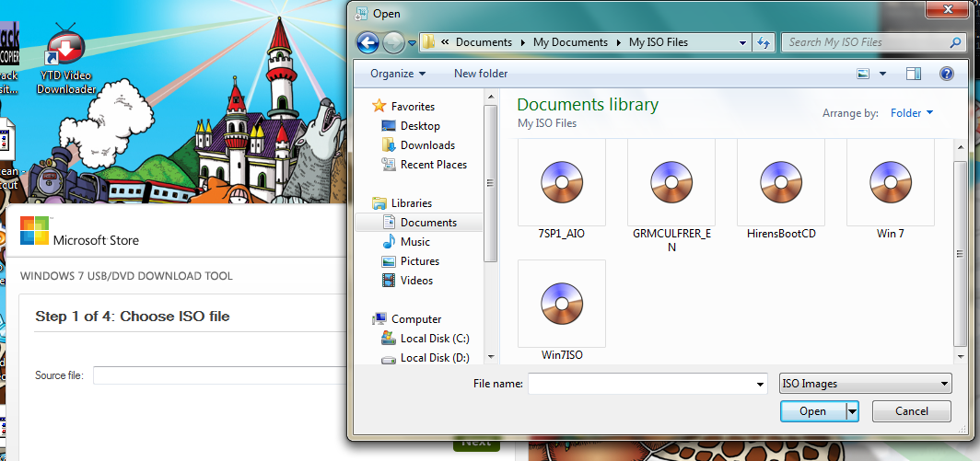Click Source file field in USB/DVD tool

point(220,375)
